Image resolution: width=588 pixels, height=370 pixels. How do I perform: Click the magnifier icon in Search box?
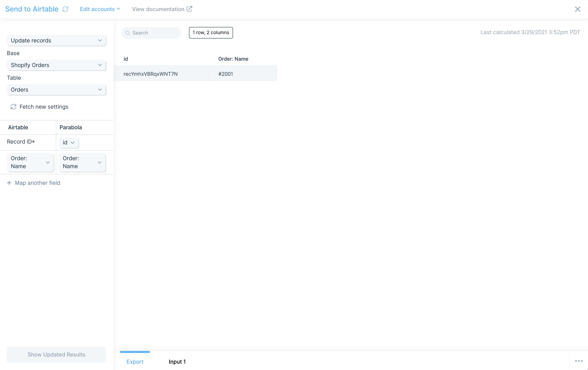pos(127,33)
